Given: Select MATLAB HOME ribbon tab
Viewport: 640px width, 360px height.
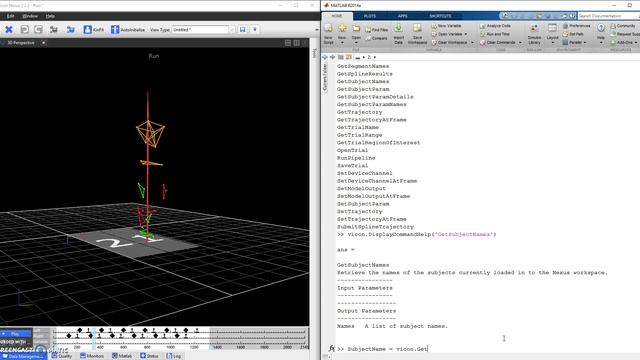Looking at the screenshot, I should pos(337,16).
